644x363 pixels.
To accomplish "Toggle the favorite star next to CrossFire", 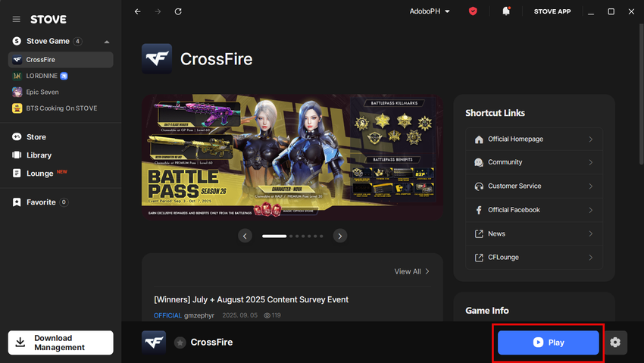I will point(180,343).
